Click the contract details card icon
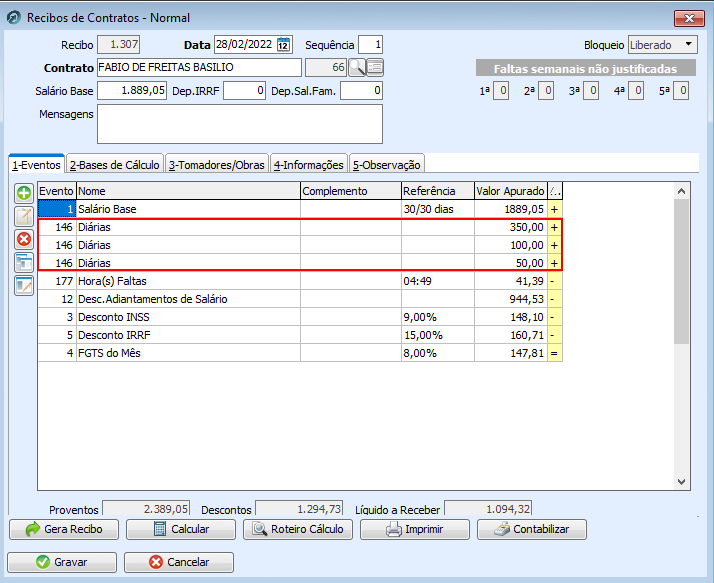 click(x=375, y=67)
